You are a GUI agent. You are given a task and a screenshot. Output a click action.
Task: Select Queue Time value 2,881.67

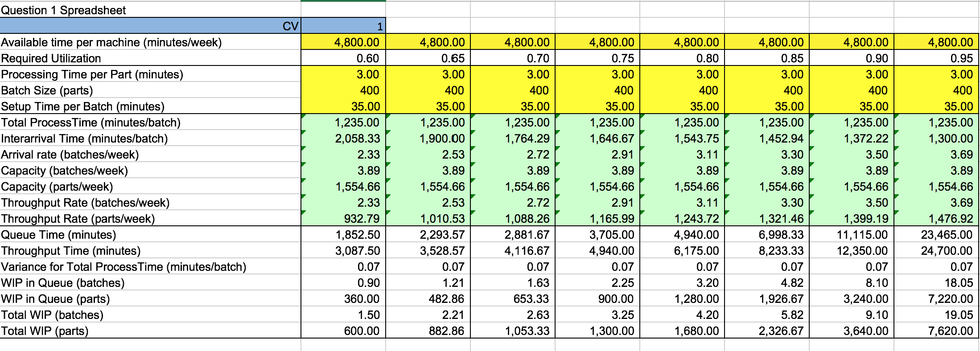tap(527, 235)
